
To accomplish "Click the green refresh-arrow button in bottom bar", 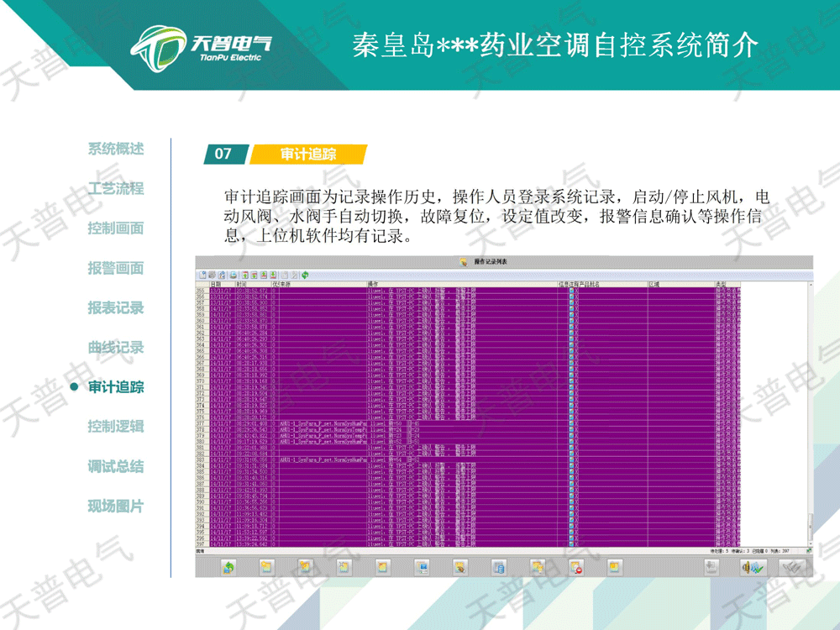I will click(x=228, y=567).
